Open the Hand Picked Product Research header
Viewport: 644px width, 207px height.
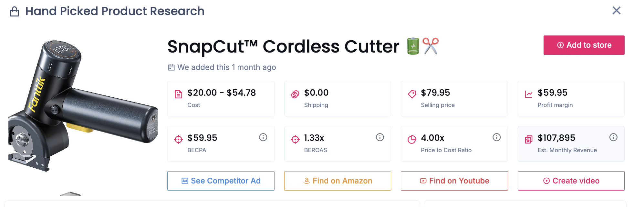(115, 11)
